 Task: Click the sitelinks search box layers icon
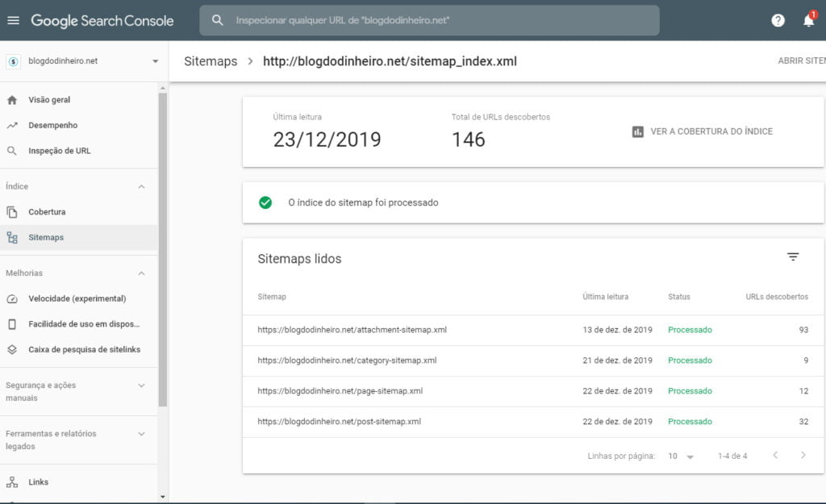click(12, 350)
